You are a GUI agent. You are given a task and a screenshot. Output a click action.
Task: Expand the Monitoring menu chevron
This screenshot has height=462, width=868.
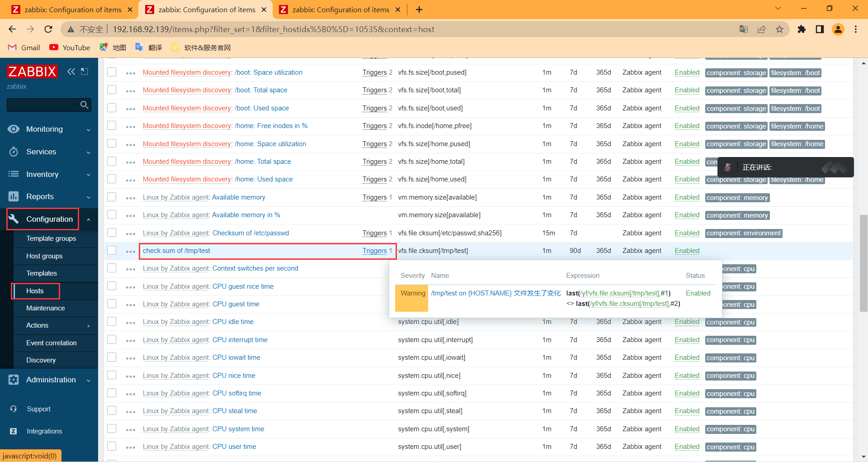[89, 130]
